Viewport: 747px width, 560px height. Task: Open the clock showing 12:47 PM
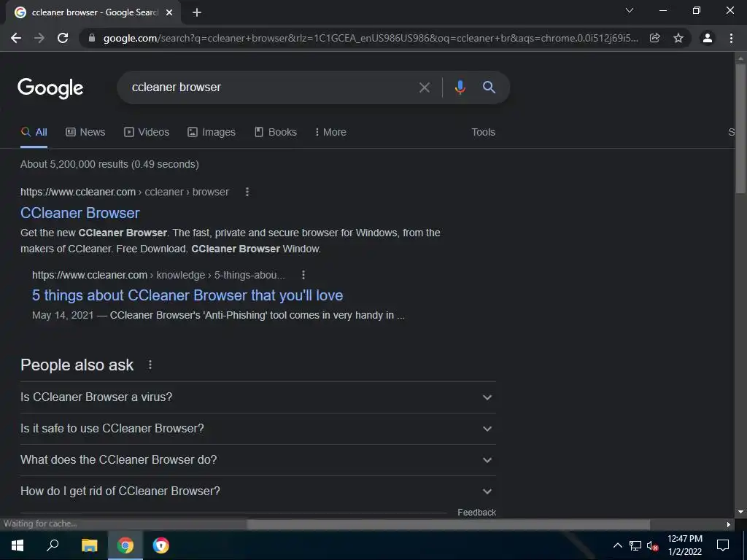point(685,545)
